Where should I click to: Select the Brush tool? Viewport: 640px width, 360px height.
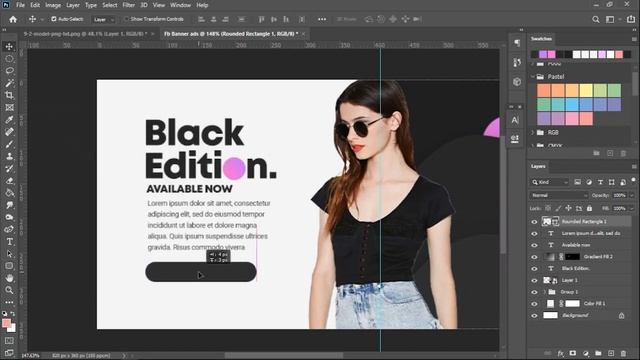click(9, 144)
